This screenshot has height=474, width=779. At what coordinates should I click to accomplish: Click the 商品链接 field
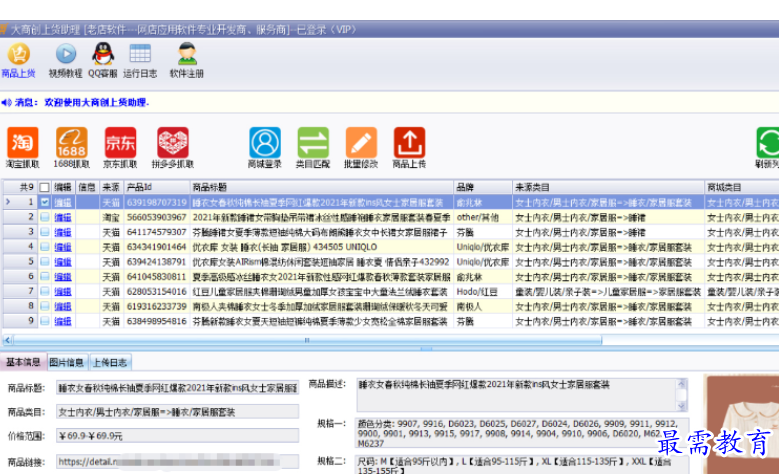coord(177,462)
